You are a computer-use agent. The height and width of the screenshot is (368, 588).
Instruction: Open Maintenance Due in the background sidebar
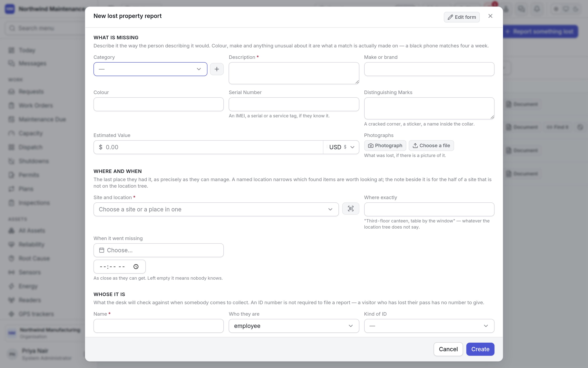(x=42, y=119)
